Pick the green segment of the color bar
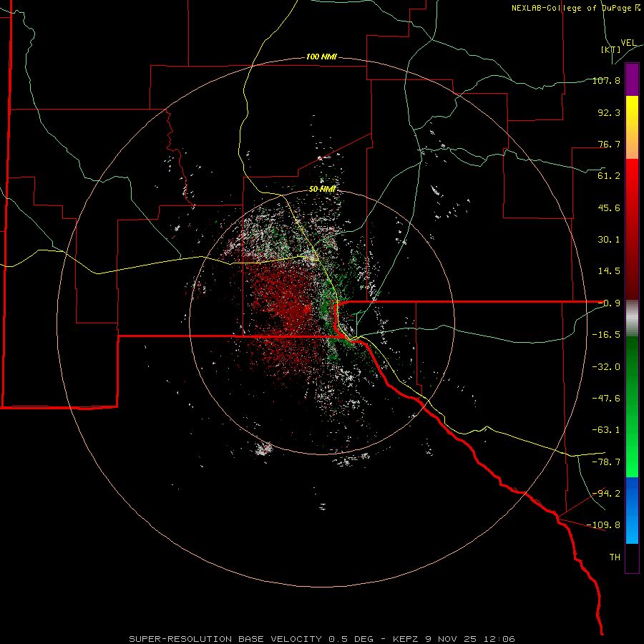Image resolution: width=644 pixels, height=644 pixels. [x=632, y=406]
